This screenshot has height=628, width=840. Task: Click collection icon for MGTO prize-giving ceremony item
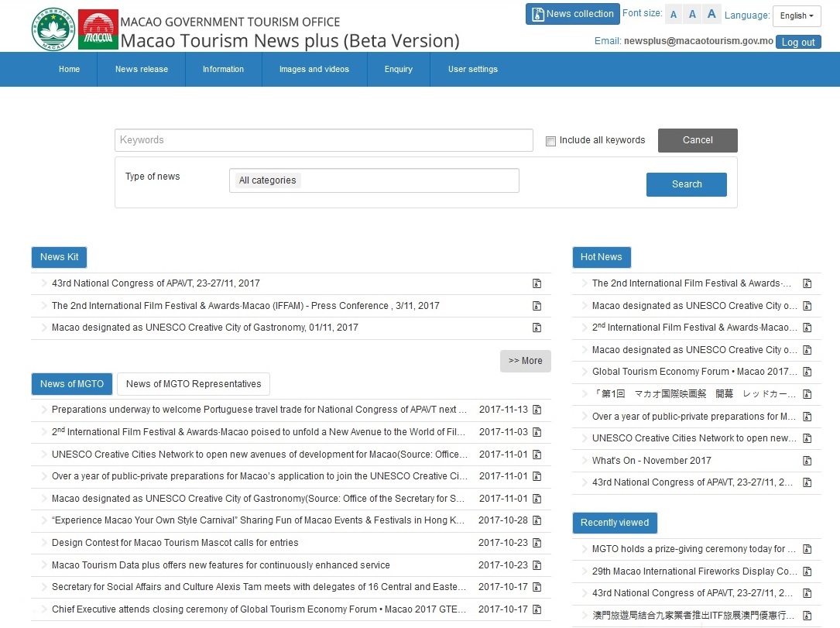(807, 549)
